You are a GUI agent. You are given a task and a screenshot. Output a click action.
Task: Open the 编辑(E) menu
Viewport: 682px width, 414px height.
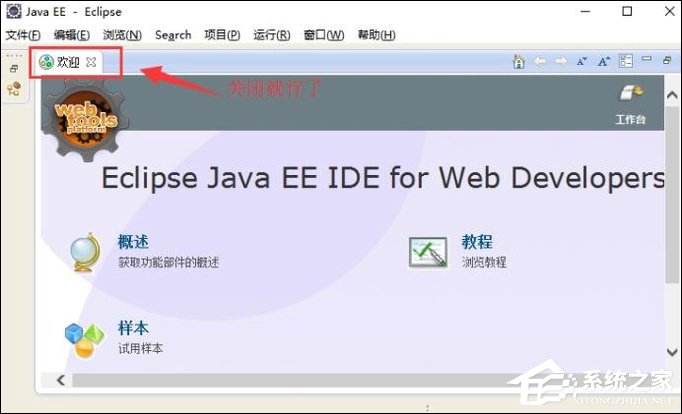coord(72,35)
